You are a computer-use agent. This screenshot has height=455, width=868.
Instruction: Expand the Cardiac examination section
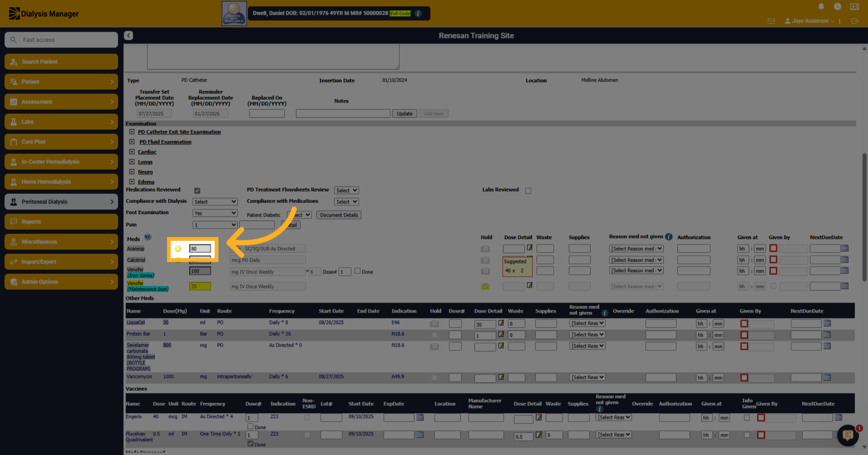tap(132, 152)
